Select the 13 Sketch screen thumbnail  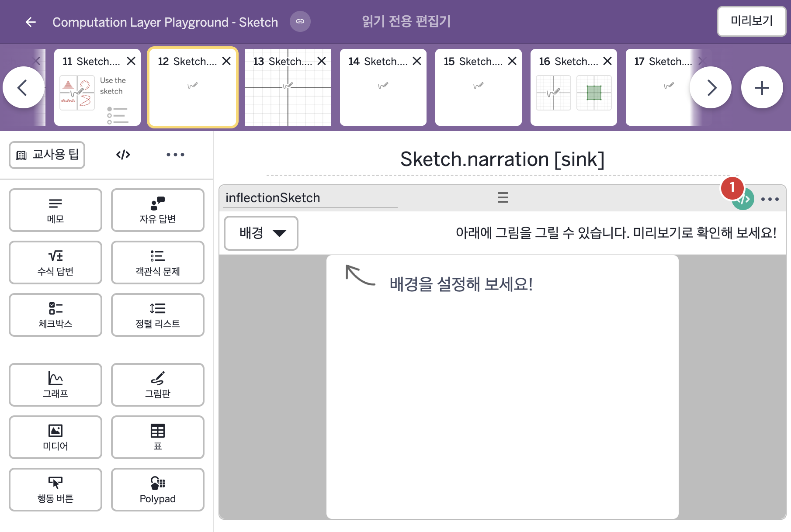288,87
